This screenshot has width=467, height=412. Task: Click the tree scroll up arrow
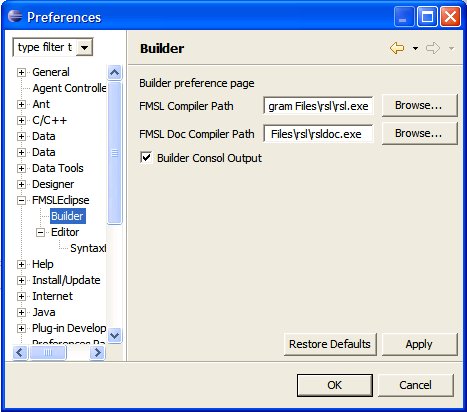click(115, 72)
